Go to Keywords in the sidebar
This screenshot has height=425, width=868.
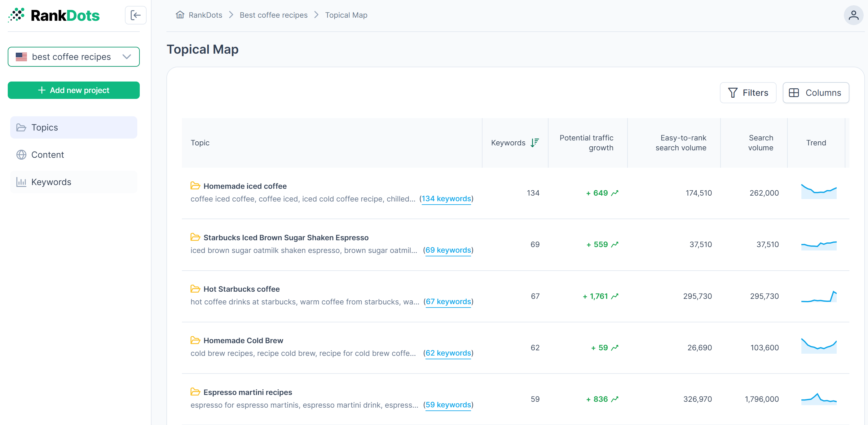tap(51, 182)
